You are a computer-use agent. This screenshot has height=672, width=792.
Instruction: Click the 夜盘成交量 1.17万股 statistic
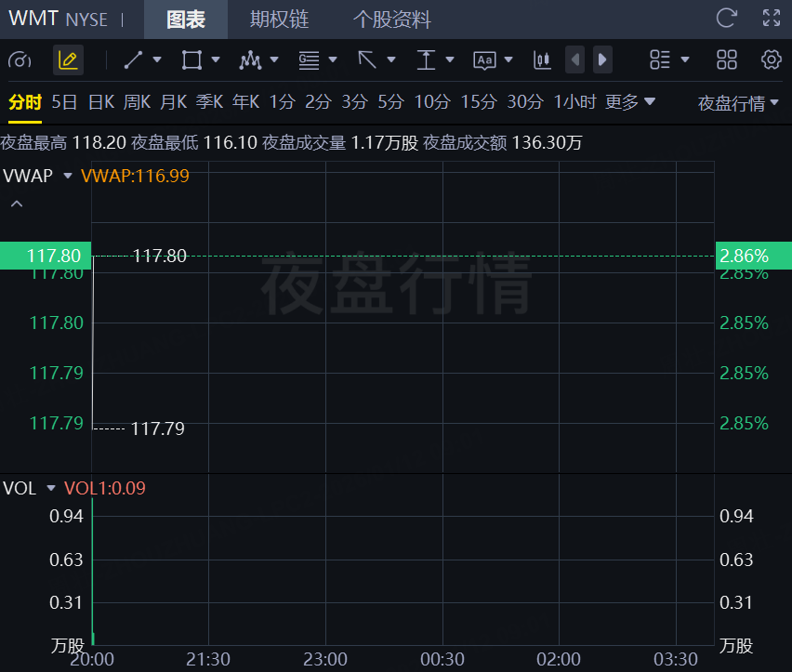pyautogui.click(x=340, y=143)
